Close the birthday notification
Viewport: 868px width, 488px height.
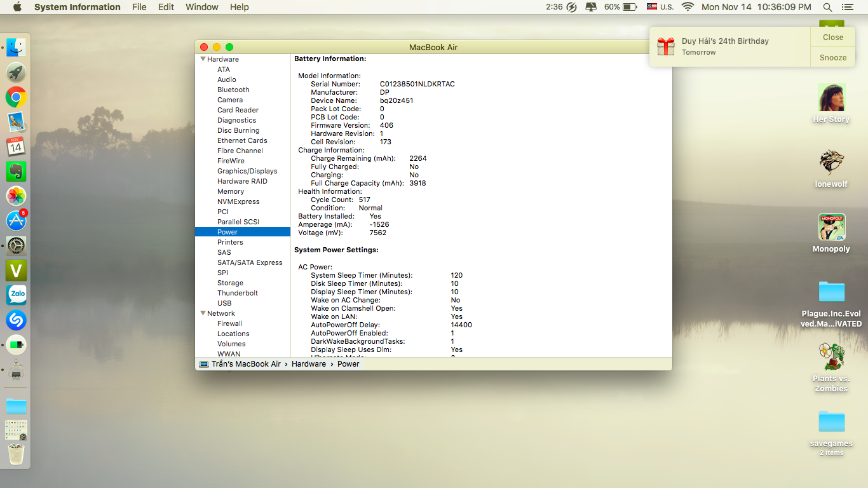click(832, 37)
